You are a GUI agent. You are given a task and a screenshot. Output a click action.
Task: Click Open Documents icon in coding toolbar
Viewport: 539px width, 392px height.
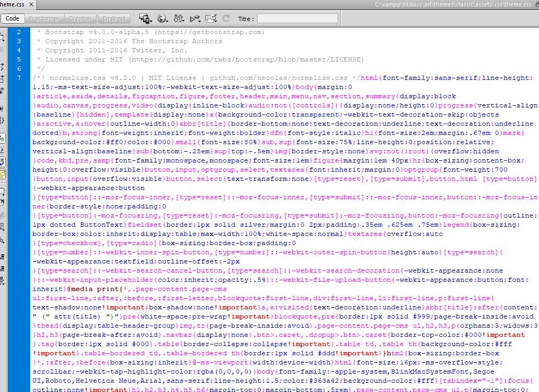coord(2,37)
